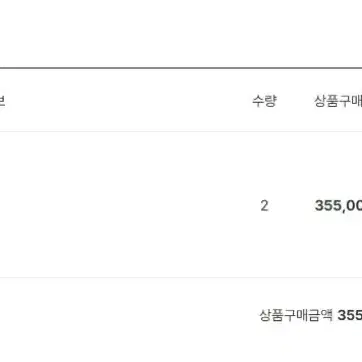Click the blank summary row area left of 상품구매금액
This screenshot has height=362, width=362.
click(x=128, y=315)
